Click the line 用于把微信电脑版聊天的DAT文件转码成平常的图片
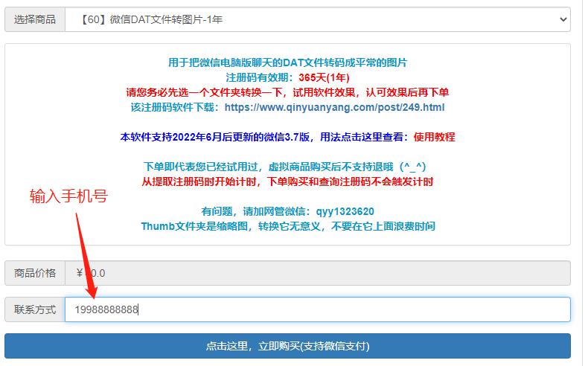The height and width of the screenshot is (366, 588). tap(287, 62)
